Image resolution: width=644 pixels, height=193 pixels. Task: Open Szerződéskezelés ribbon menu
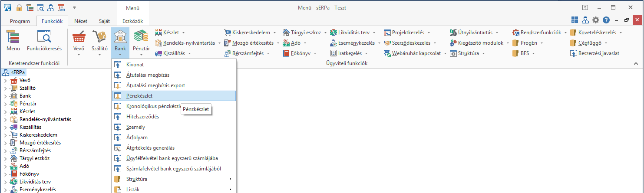[x=411, y=43]
